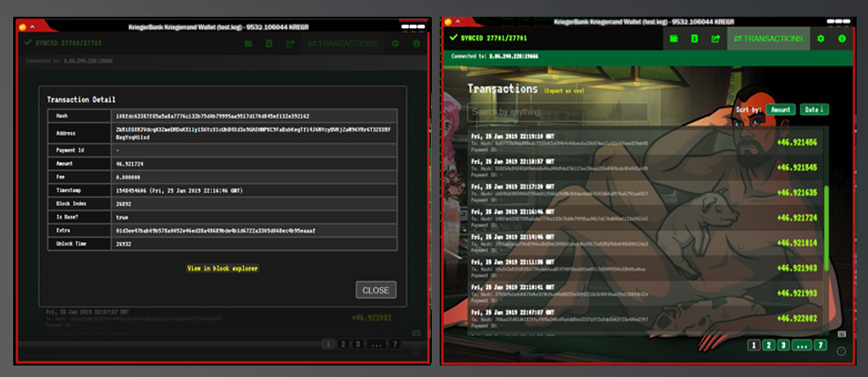Click keyboard shortcuts icon in right window
The height and width of the screenshot is (377, 868).
pyautogui.click(x=842, y=333)
